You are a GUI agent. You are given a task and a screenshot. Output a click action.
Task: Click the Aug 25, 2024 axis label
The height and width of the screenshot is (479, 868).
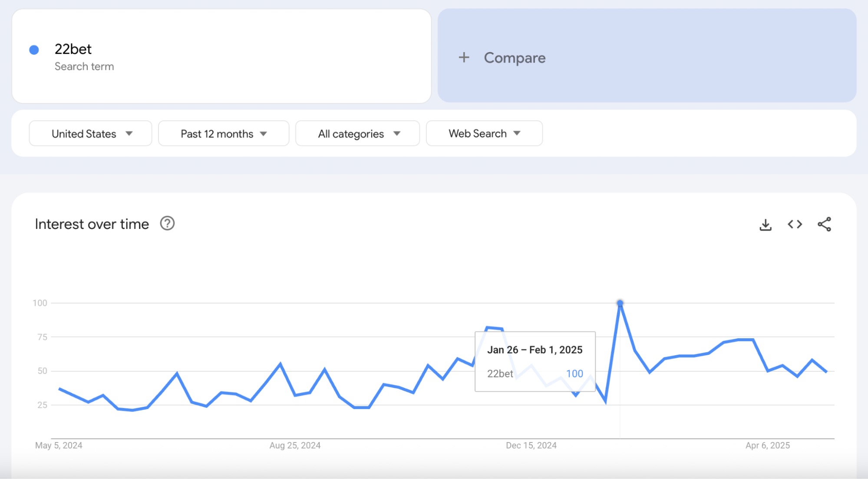click(295, 445)
